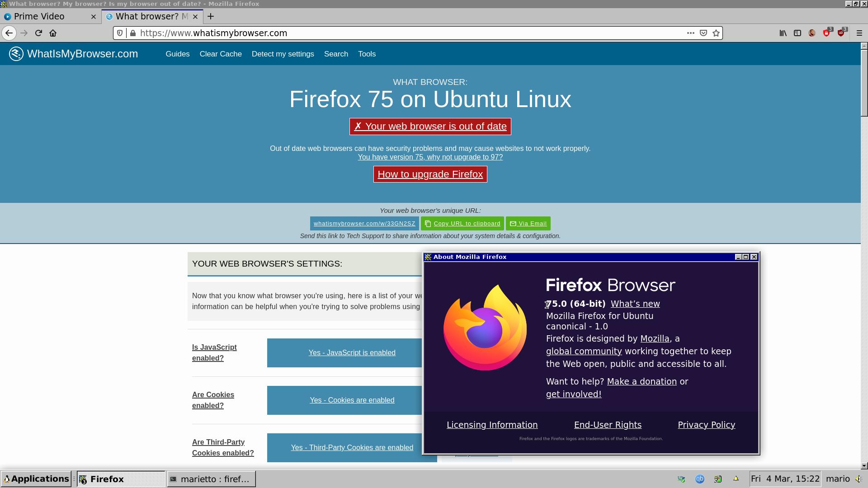Image resolution: width=868 pixels, height=488 pixels.
Task: Click the green Copy URL to clipboard button
Action: 462,223
